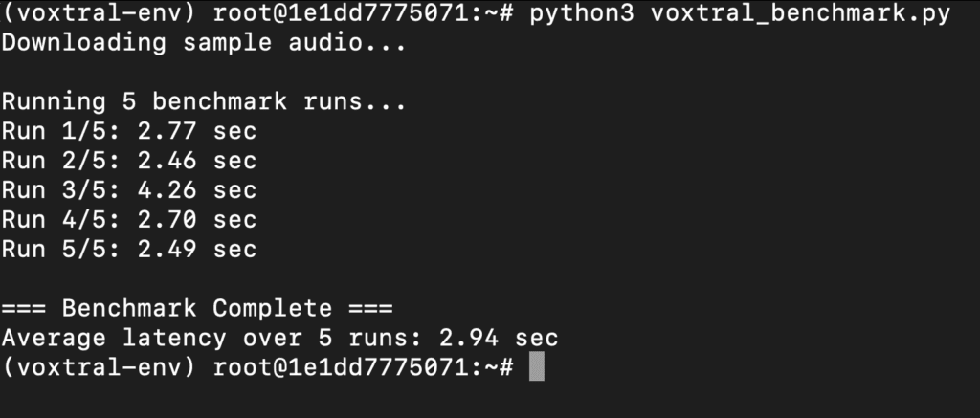980x418 pixels.
Task: Click the python3 command word
Action: click(582, 13)
